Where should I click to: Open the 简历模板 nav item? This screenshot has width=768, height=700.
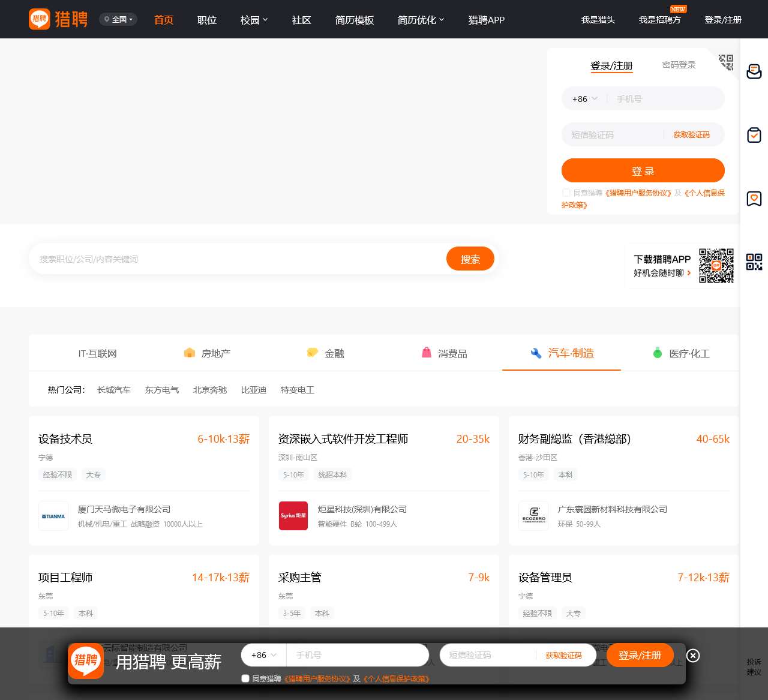(x=355, y=20)
